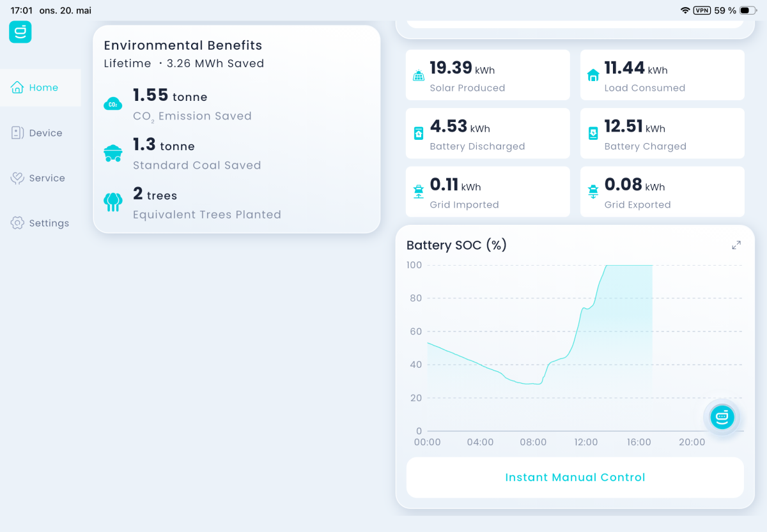Open Settings from the sidebar
The height and width of the screenshot is (532, 767).
[40, 223]
